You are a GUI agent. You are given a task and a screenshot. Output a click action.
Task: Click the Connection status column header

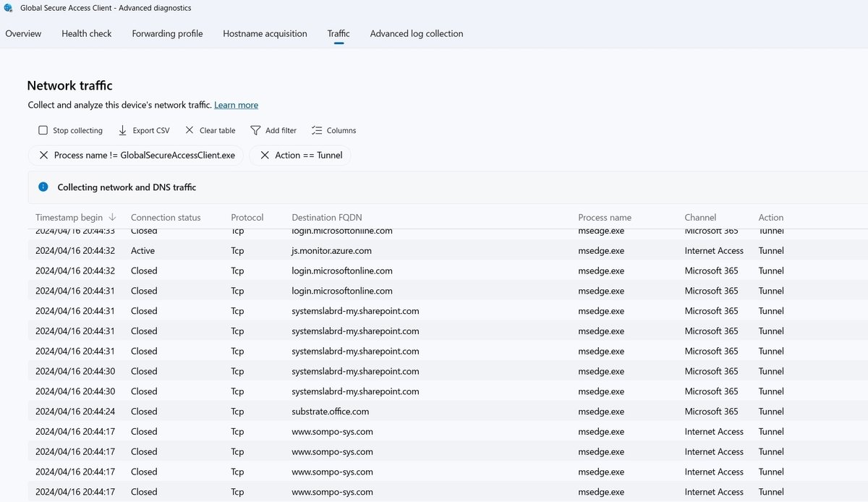pos(166,217)
